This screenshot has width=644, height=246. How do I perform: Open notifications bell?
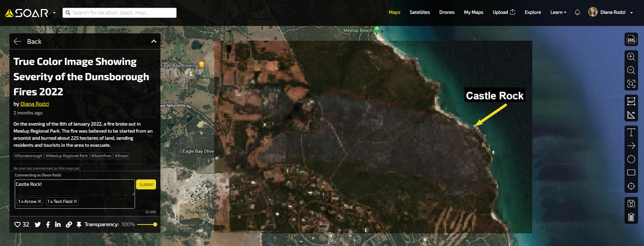577,13
